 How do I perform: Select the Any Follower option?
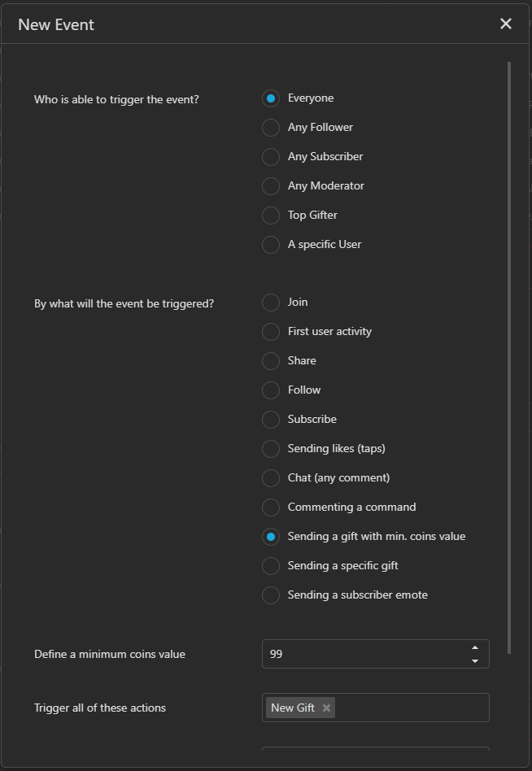coord(271,128)
